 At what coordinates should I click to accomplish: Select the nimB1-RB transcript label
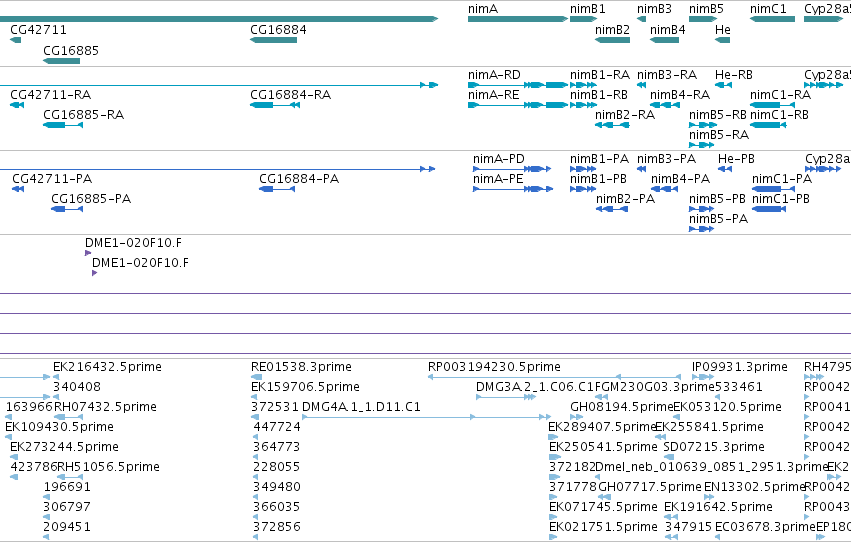point(599,95)
